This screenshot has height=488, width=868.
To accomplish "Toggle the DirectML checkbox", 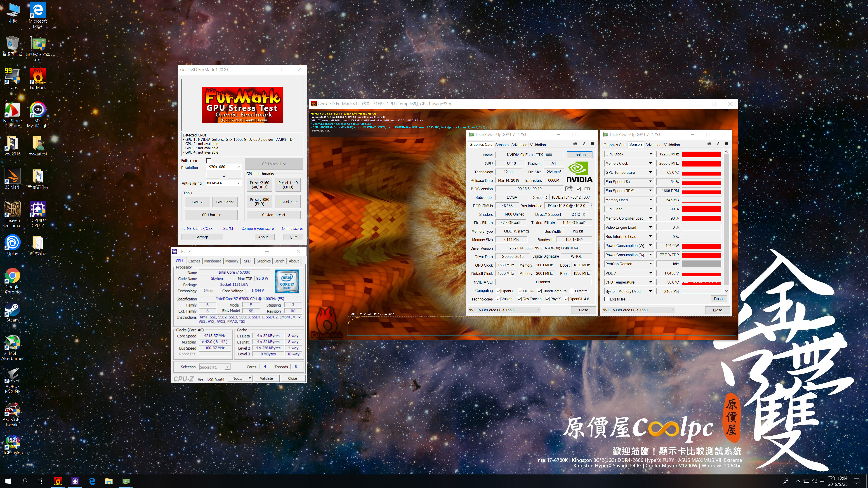I will point(572,291).
